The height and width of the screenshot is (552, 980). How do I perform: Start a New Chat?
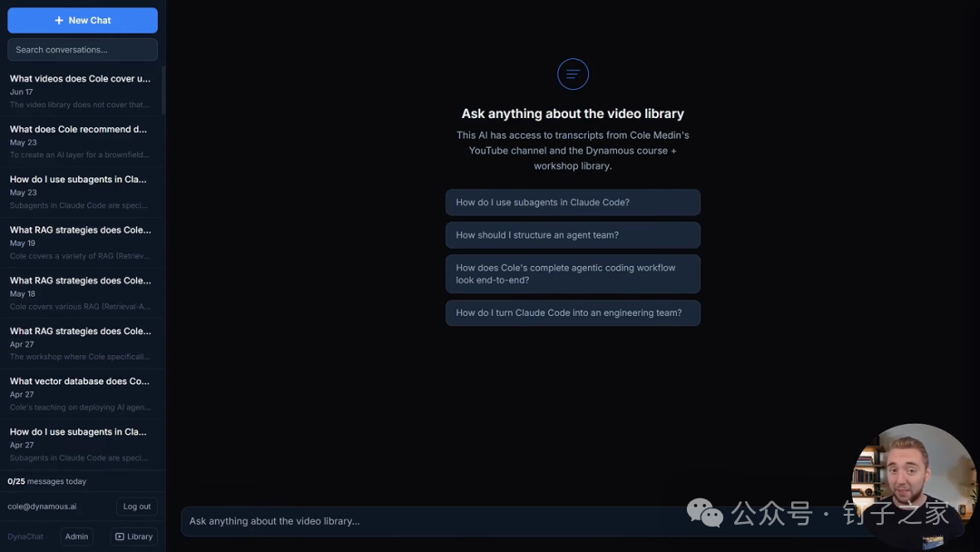(x=83, y=20)
